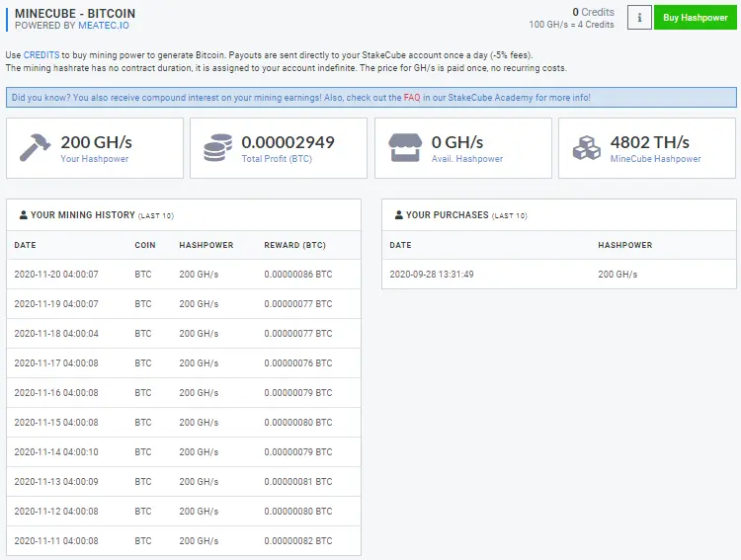The width and height of the screenshot is (741, 560).
Task: Select the 0.00002949 Total Profit value
Action: [x=288, y=142]
